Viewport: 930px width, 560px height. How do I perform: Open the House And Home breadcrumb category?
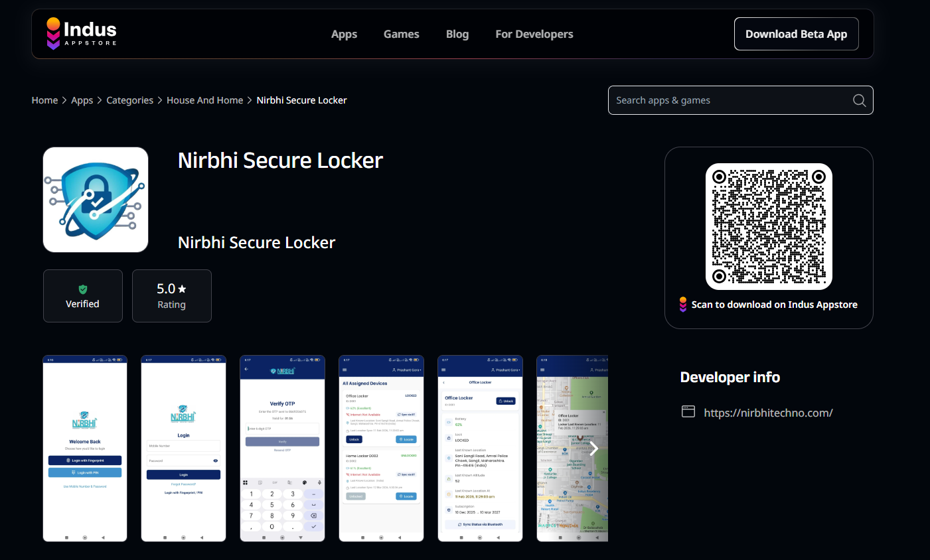click(204, 100)
